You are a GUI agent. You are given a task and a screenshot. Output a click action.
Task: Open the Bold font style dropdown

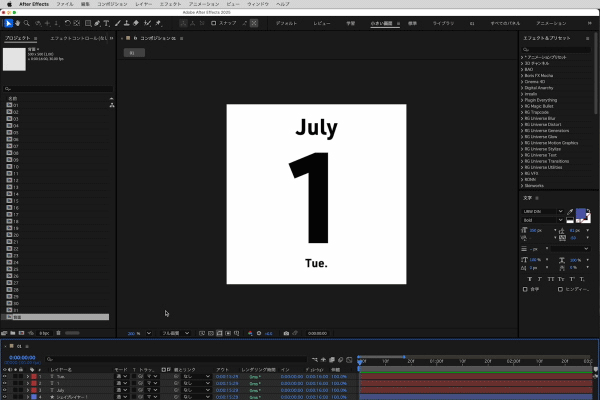tap(543, 220)
